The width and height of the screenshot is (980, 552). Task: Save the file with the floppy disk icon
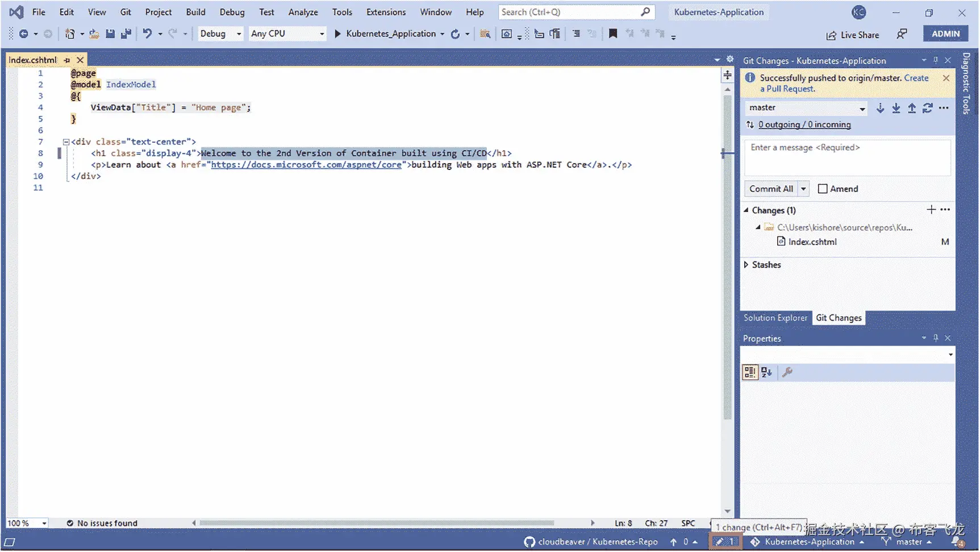tap(110, 34)
